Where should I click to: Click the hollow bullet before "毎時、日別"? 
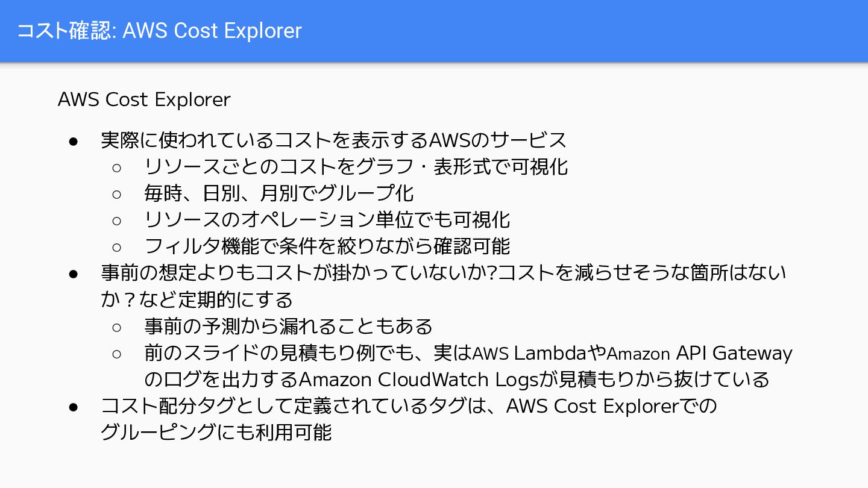tap(117, 193)
